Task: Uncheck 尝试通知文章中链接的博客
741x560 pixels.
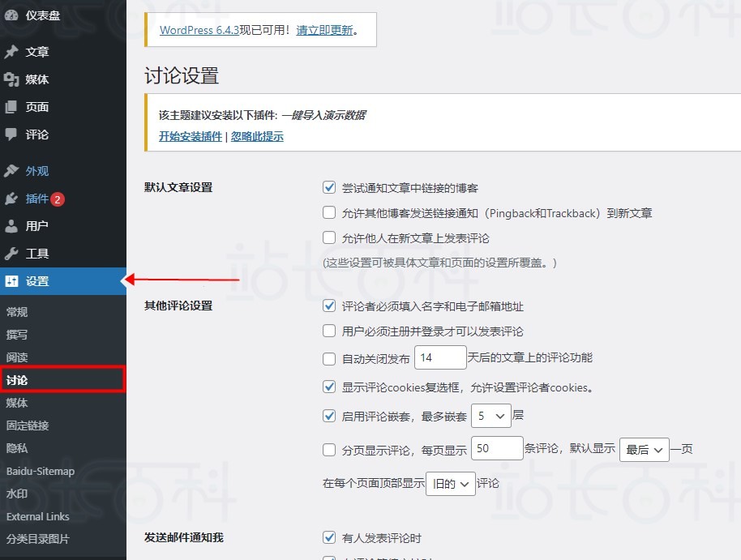Action: tap(329, 186)
